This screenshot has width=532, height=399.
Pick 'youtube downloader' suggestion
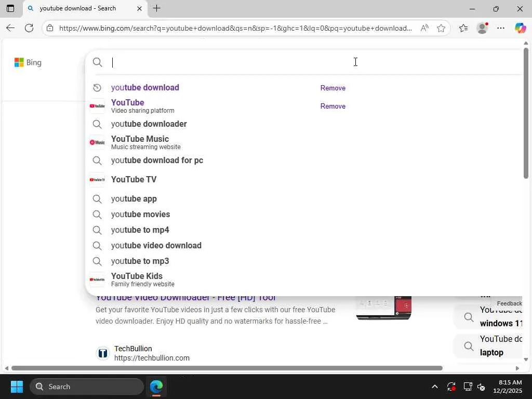pyautogui.click(x=149, y=124)
